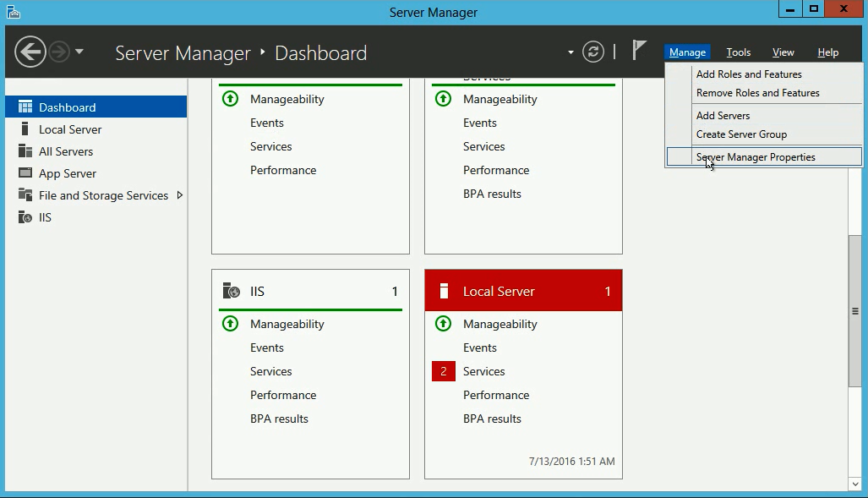Open Services in the top-left tile
Image resolution: width=868 pixels, height=498 pixels.
(270, 147)
